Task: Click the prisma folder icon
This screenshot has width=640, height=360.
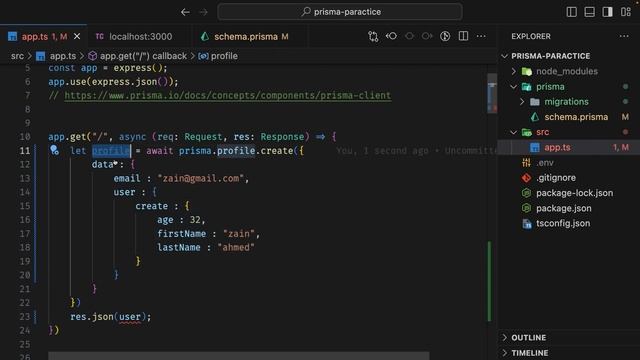Action: click(x=527, y=87)
